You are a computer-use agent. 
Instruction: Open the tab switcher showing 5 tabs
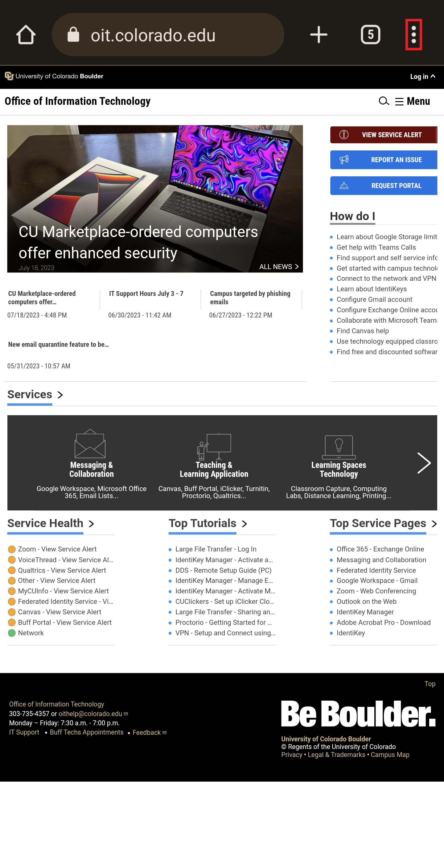pyautogui.click(x=370, y=35)
